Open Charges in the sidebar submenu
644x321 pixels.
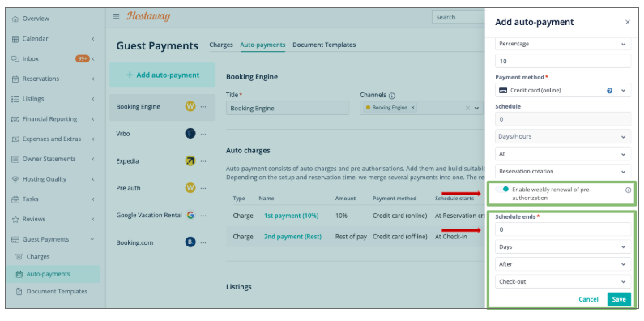[x=38, y=256]
